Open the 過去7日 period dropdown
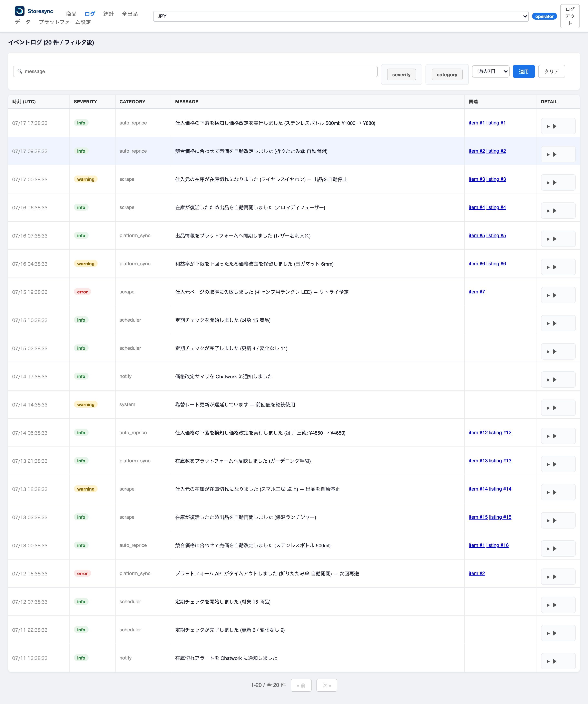 [x=490, y=71]
